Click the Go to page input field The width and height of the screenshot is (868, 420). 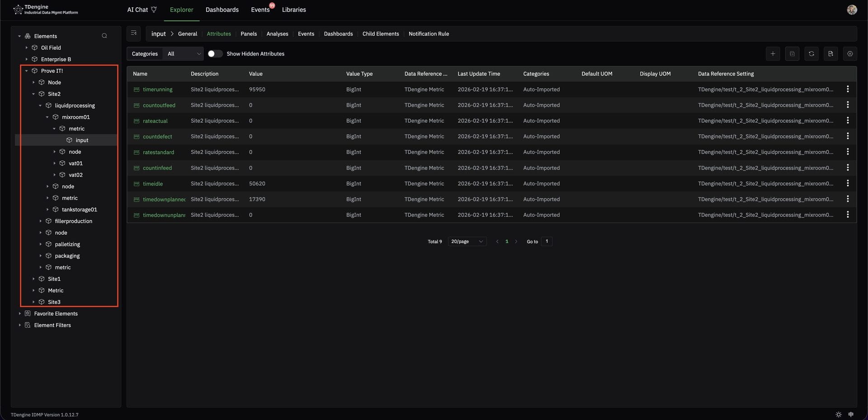[x=547, y=242]
